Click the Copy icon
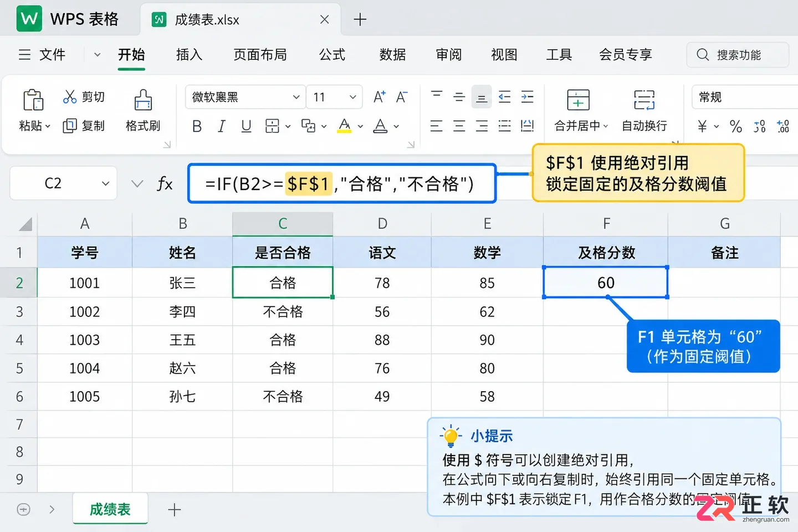The width and height of the screenshot is (798, 532). [x=70, y=126]
